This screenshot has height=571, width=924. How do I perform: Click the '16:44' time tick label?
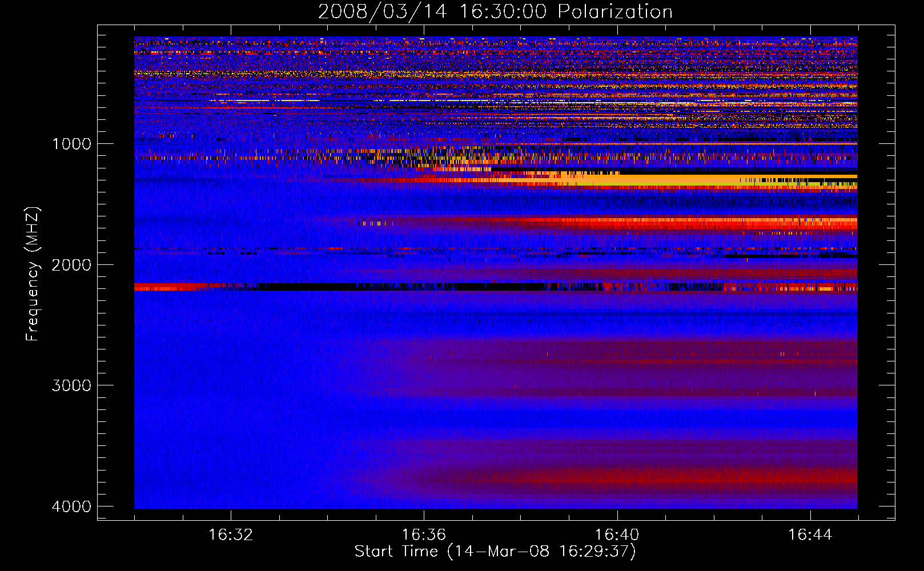[x=810, y=535]
